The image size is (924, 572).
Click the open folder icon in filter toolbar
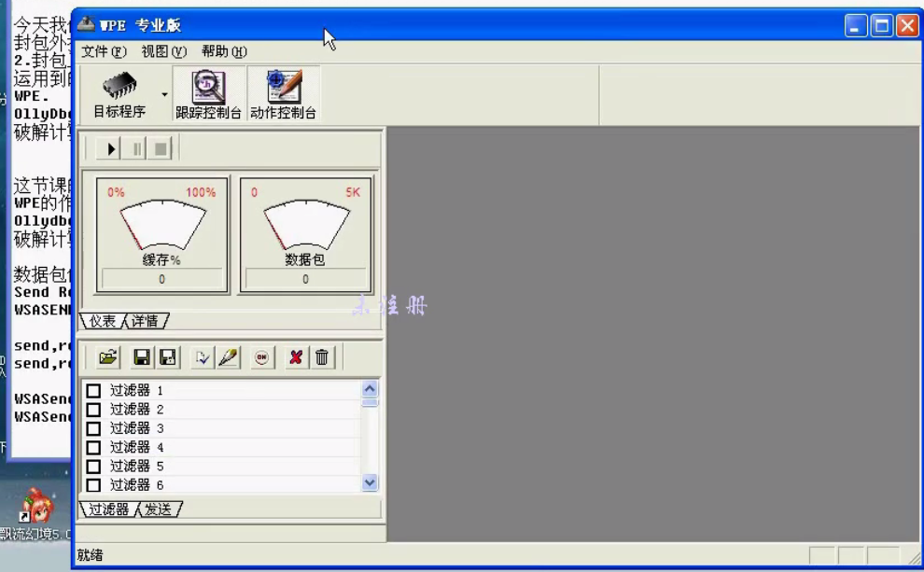108,357
